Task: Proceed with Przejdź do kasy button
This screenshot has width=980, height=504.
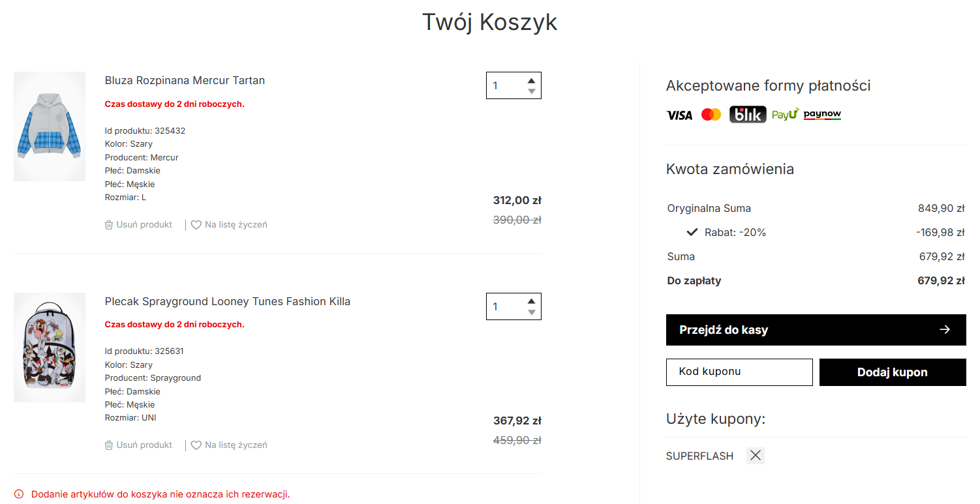Action: (x=816, y=330)
